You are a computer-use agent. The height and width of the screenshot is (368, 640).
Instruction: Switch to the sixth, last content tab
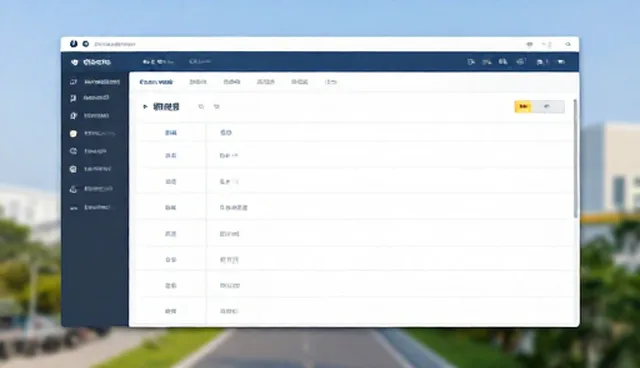point(331,82)
